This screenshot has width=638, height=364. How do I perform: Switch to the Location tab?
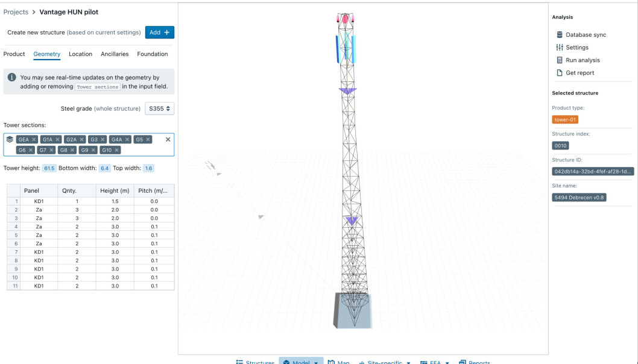(81, 54)
